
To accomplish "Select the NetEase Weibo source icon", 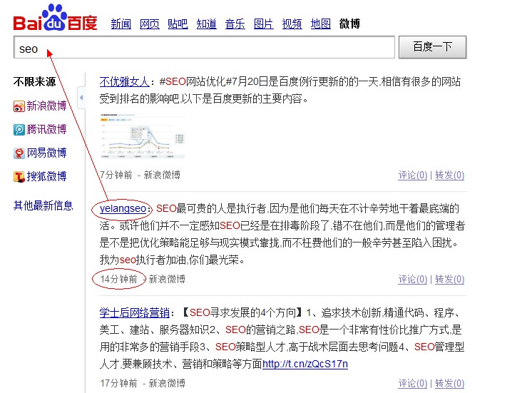I will click(19, 153).
